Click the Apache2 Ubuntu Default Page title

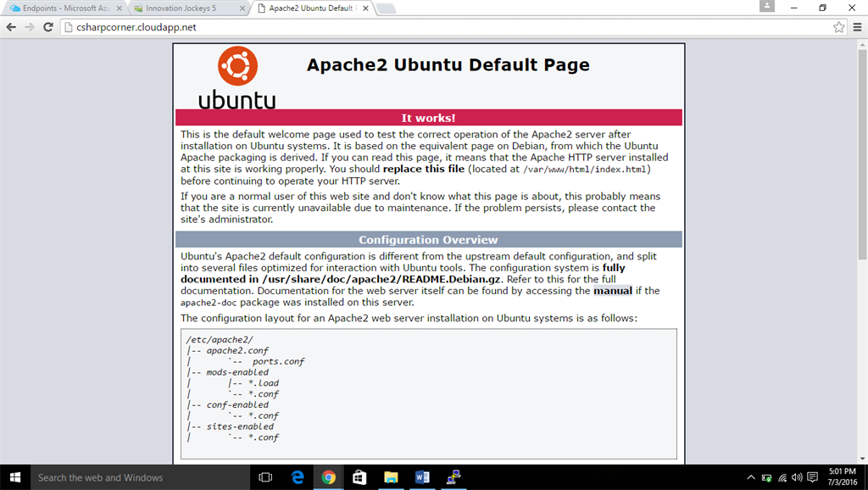[448, 64]
